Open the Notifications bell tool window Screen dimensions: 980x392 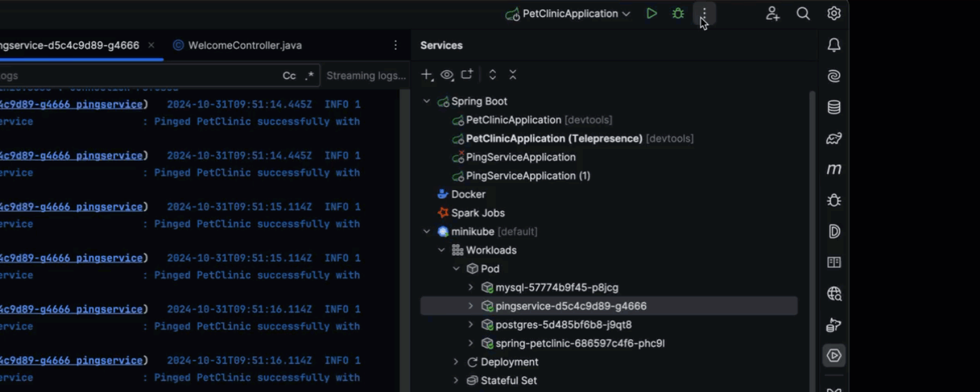point(834,45)
